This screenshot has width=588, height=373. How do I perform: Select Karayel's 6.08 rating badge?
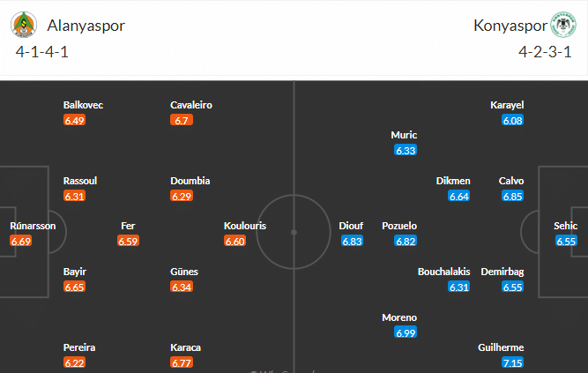point(512,120)
